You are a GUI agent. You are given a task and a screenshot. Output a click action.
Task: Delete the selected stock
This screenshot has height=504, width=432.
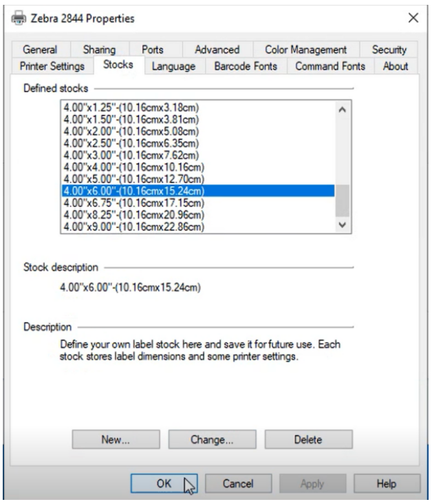(x=308, y=439)
